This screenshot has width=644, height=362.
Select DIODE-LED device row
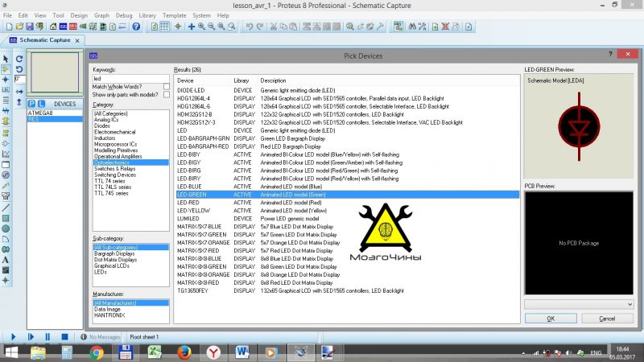tap(348, 90)
